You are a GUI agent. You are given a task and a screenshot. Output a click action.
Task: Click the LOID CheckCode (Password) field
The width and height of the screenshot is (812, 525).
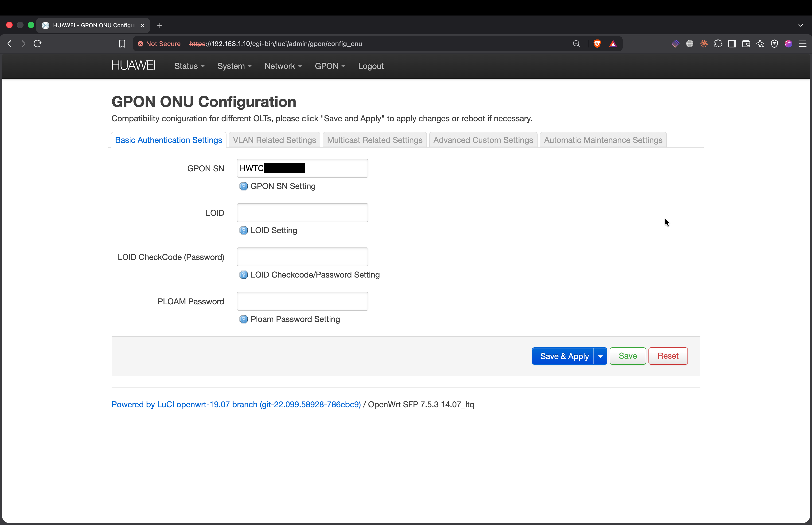(302, 257)
